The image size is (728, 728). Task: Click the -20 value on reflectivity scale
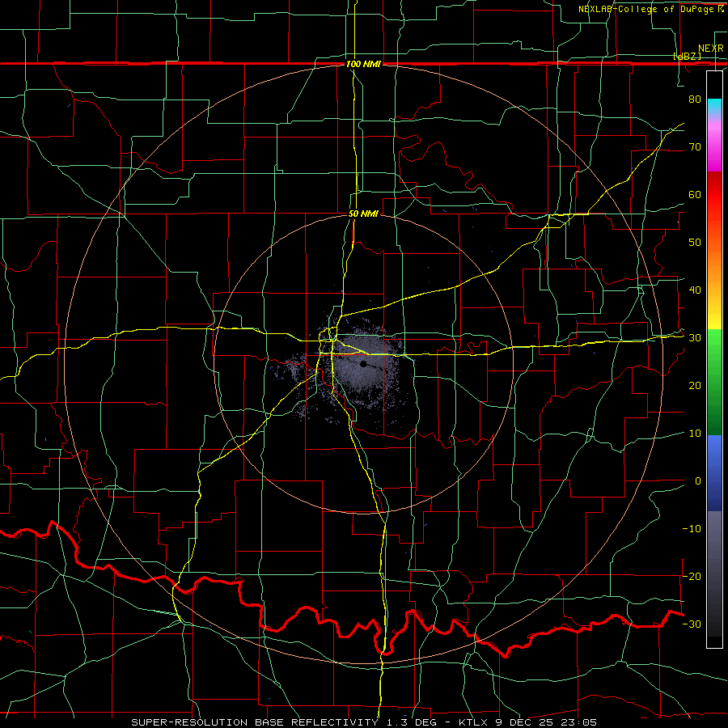click(x=692, y=576)
